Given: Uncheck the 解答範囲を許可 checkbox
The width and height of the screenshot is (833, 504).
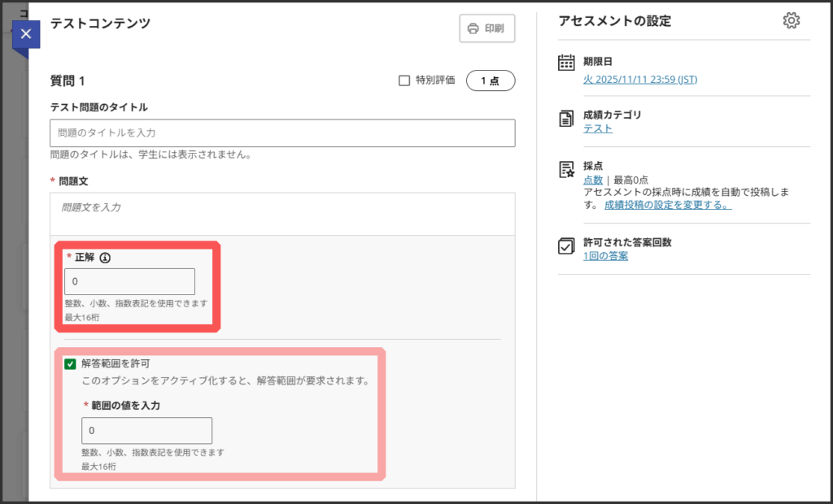Looking at the screenshot, I should [x=71, y=364].
